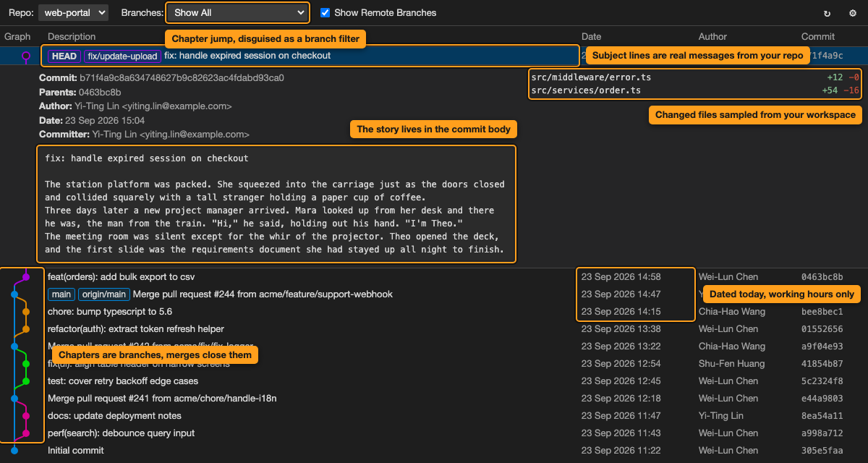Click the fix/update-upload branch tag
Viewport: 868px width, 463px height.
point(122,56)
